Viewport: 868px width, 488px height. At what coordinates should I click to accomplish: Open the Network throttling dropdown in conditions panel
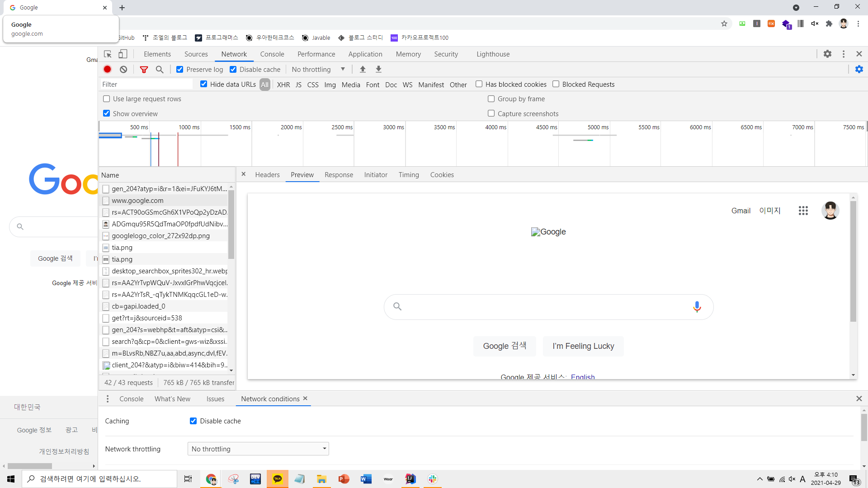coord(258,448)
